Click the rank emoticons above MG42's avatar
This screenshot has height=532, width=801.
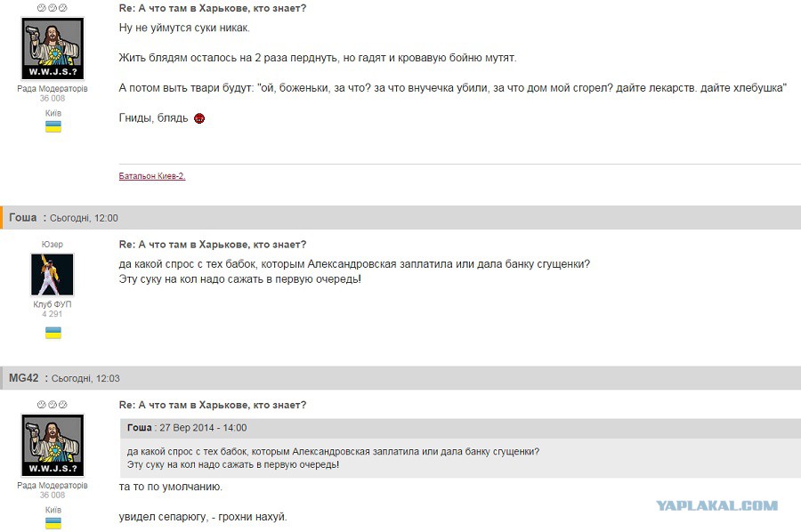coord(53,405)
